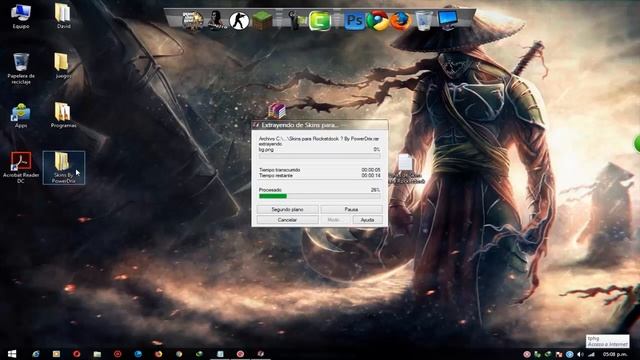Click the Modo button in extraction dialog
The width and height of the screenshot is (640, 360).
tap(334, 220)
